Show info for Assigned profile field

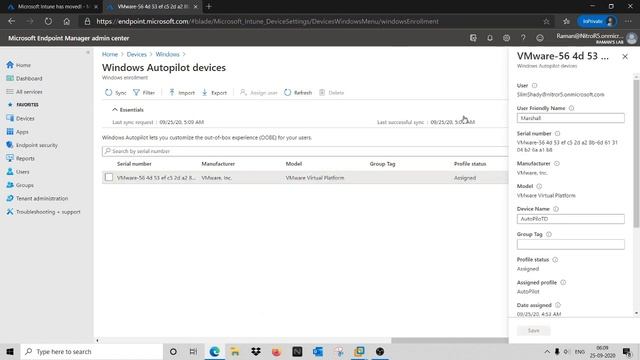pyautogui.click(x=563, y=282)
